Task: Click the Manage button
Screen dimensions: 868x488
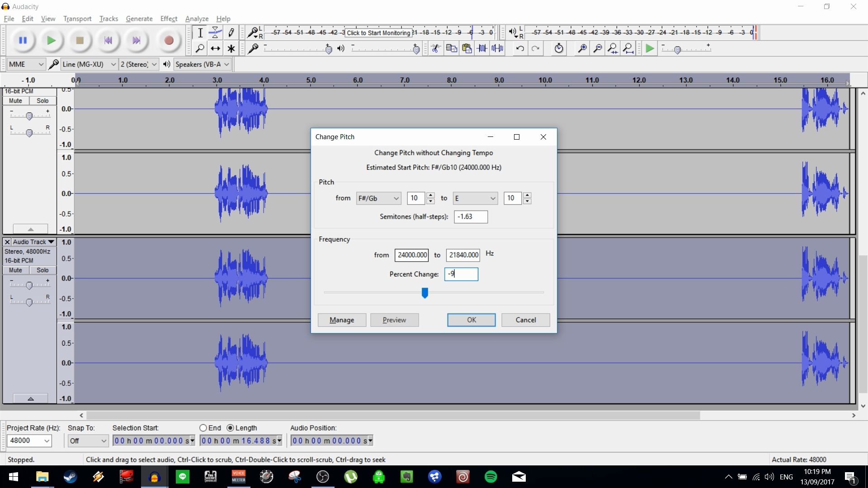Action: tap(341, 319)
